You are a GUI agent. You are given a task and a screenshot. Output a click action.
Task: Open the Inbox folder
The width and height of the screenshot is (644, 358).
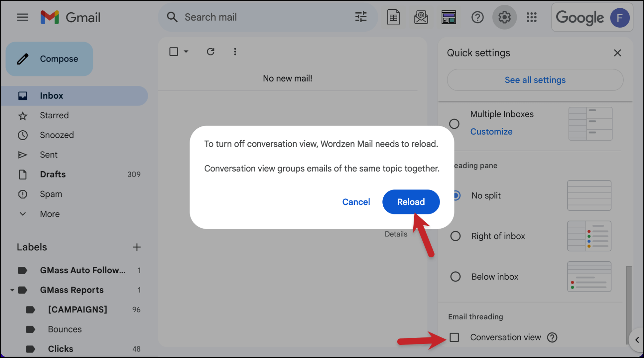tap(74, 96)
